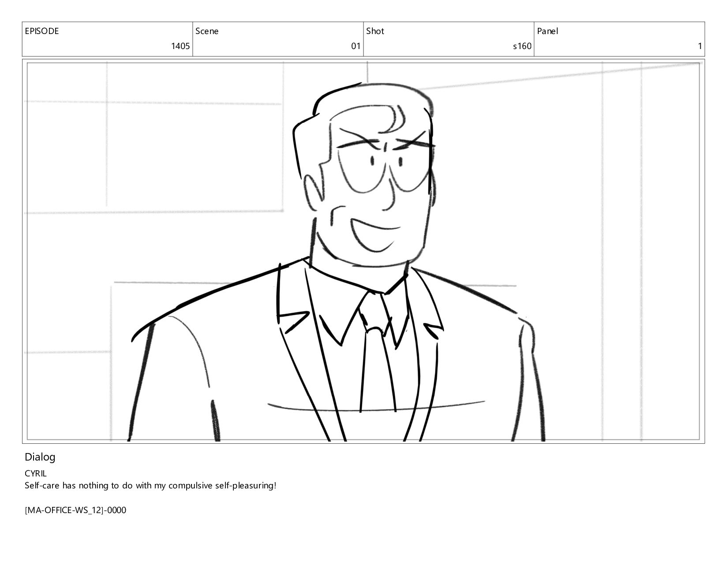Click the storyboard sketch of Cyril

point(363,251)
